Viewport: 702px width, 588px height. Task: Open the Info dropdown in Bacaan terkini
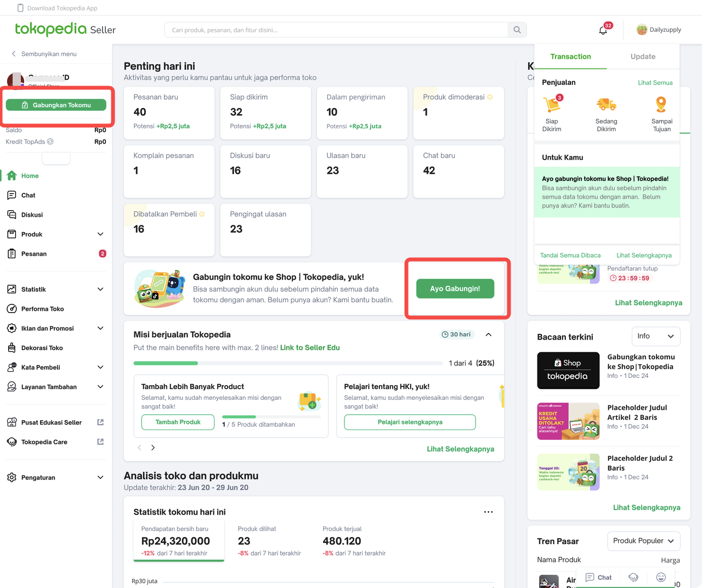pos(656,336)
